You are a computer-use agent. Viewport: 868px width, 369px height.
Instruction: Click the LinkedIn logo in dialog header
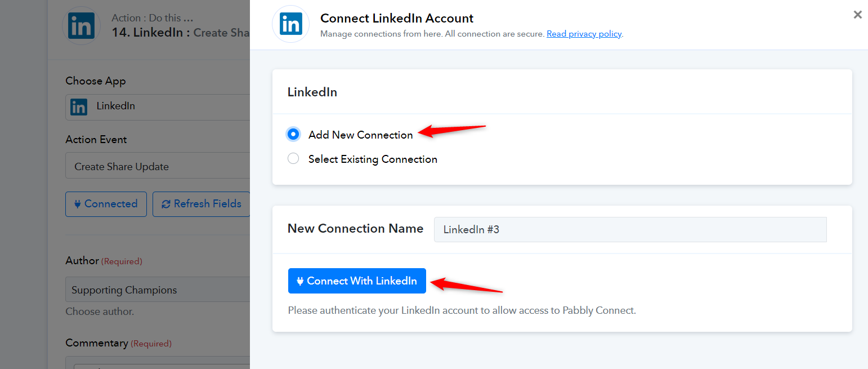tap(290, 25)
